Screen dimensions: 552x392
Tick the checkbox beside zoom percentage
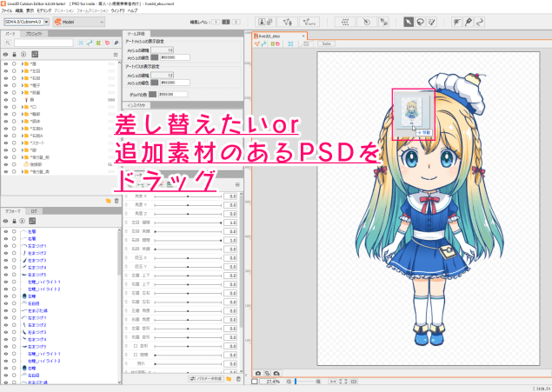[255, 382]
